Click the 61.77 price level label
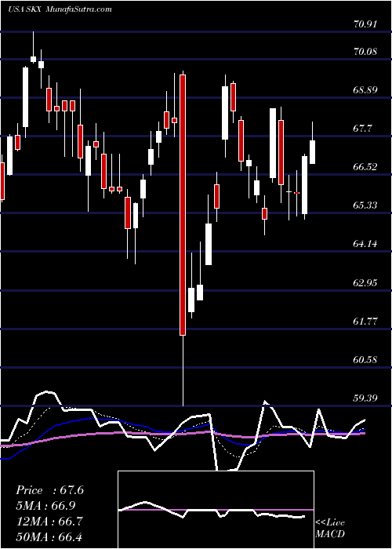 click(x=365, y=321)
